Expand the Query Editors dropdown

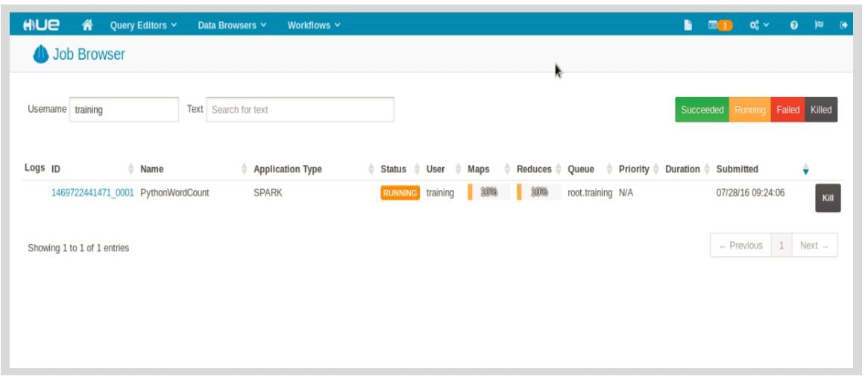(x=143, y=25)
